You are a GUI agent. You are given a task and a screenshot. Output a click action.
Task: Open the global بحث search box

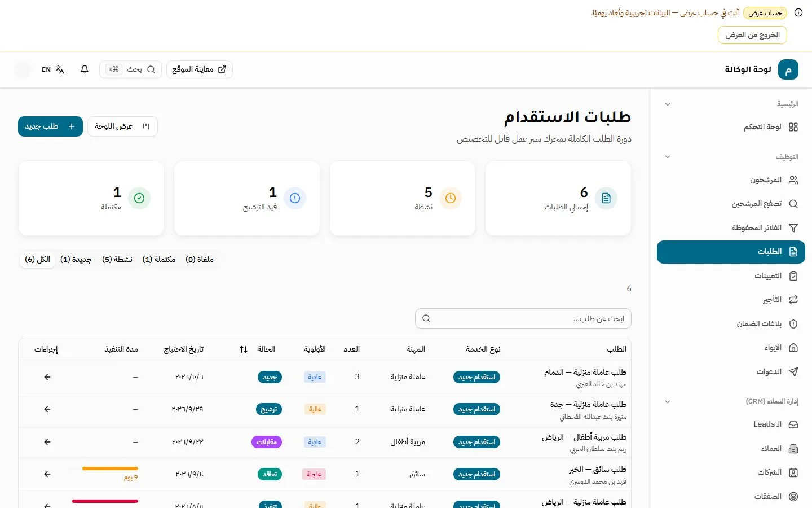tap(130, 69)
